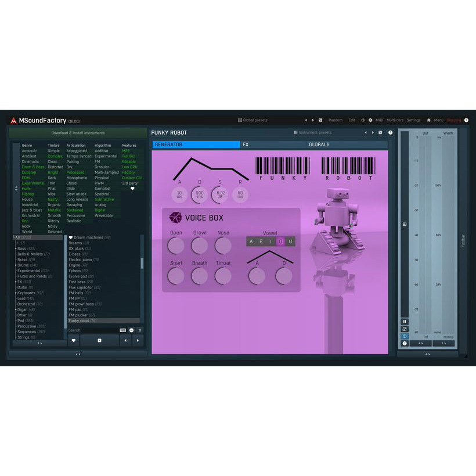The image size is (476, 476).
Task: Click round minus icon beside Search
Action: 131,330
